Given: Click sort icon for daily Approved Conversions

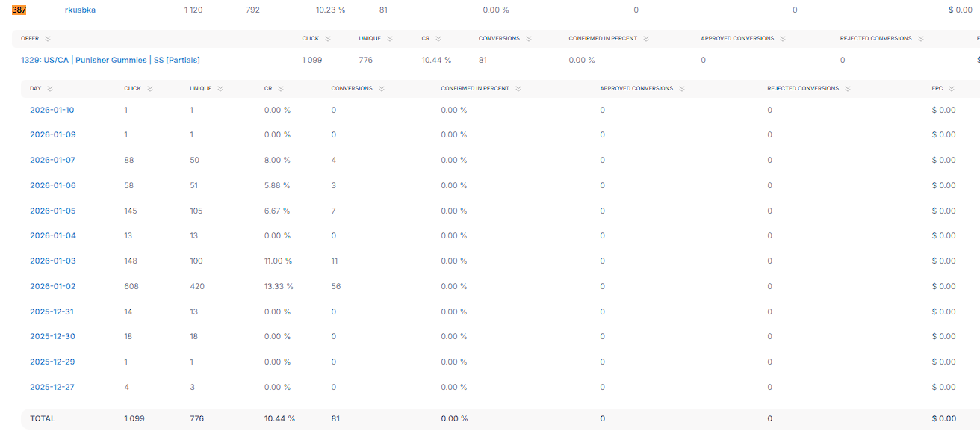Looking at the screenshot, I should click(x=683, y=89).
